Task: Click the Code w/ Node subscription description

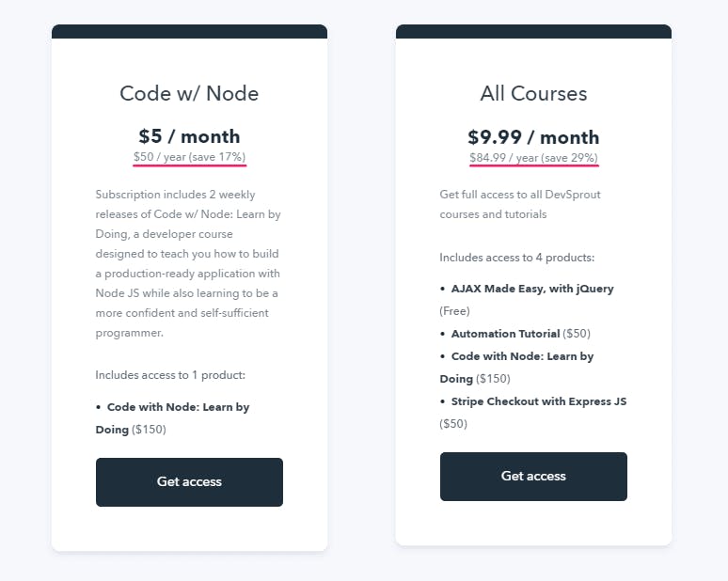Action: (x=188, y=263)
